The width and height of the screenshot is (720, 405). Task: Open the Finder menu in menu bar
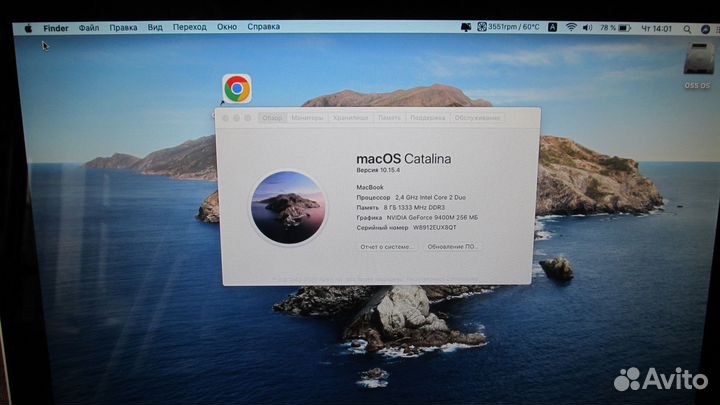click(x=56, y=28)
